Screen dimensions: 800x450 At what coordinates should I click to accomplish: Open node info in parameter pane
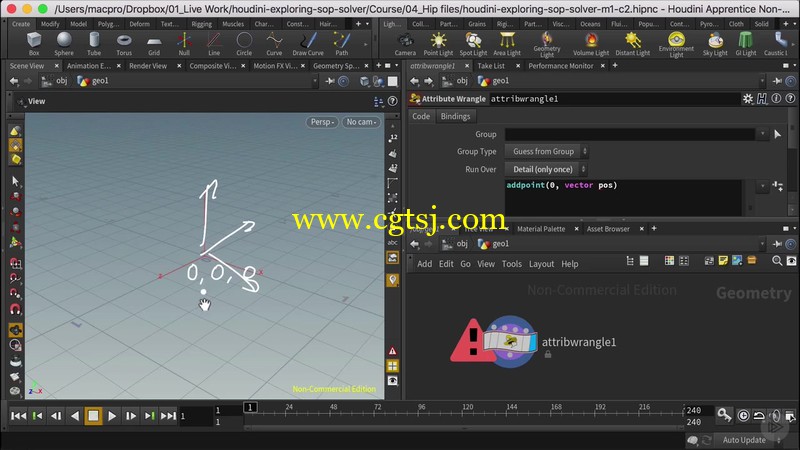[776, 99]
